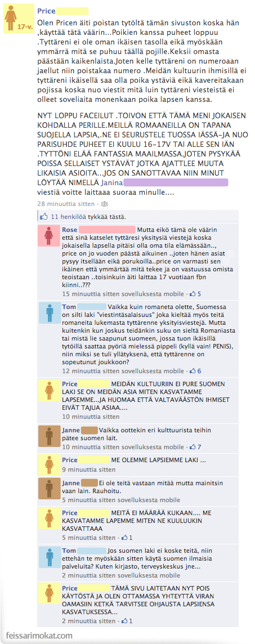Image resolution: width=255 pixels, height=644 pixels.
Task: Click the Price name at the post header
Action: coord(46,11)
